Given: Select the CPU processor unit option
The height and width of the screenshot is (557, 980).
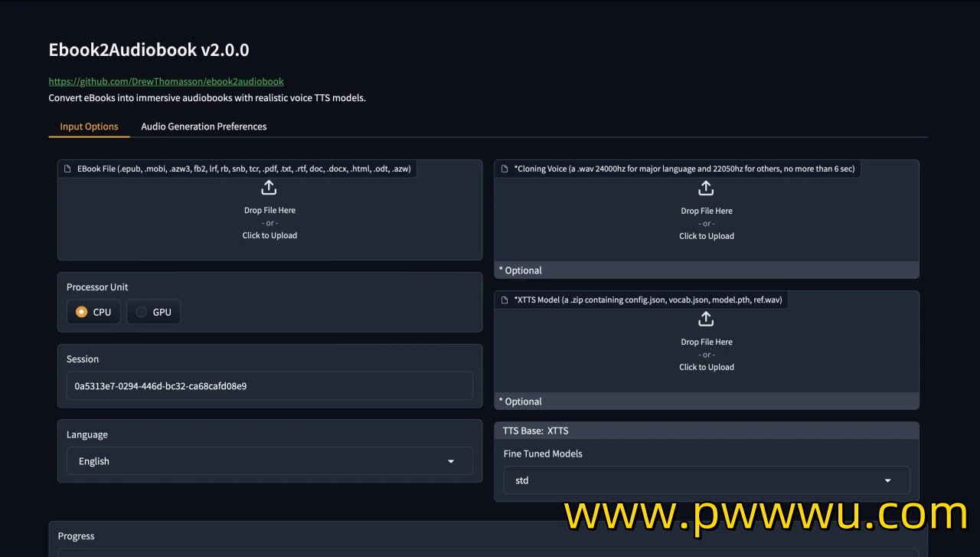Looking at the screenshot, I should pos(93,312).
